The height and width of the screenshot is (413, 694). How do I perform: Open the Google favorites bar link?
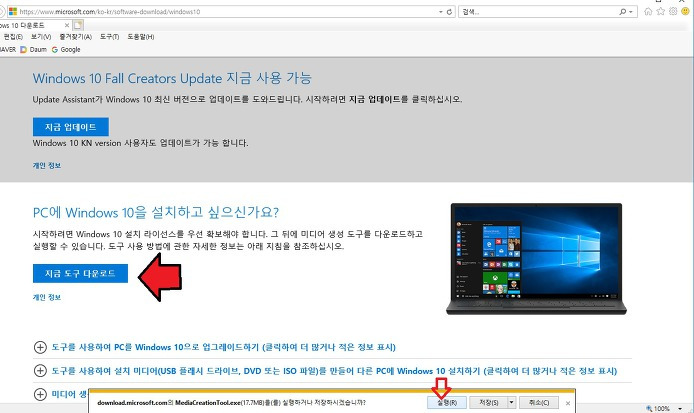66,50
